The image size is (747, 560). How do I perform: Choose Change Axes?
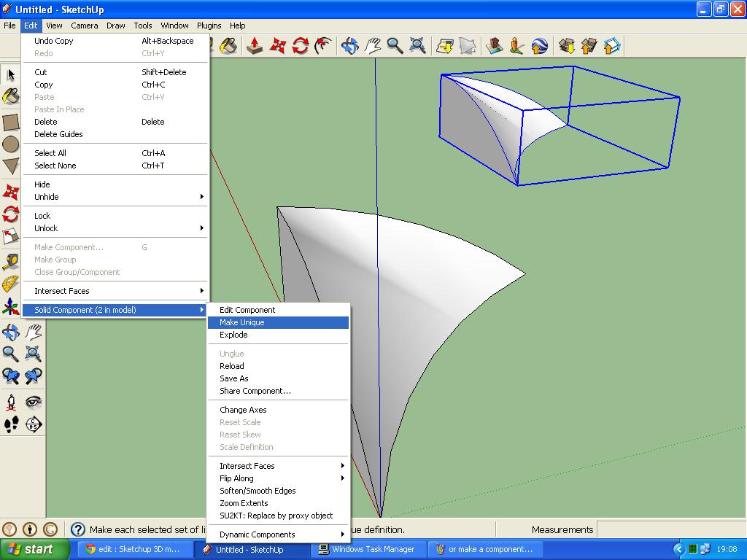[x=278, y=410]
